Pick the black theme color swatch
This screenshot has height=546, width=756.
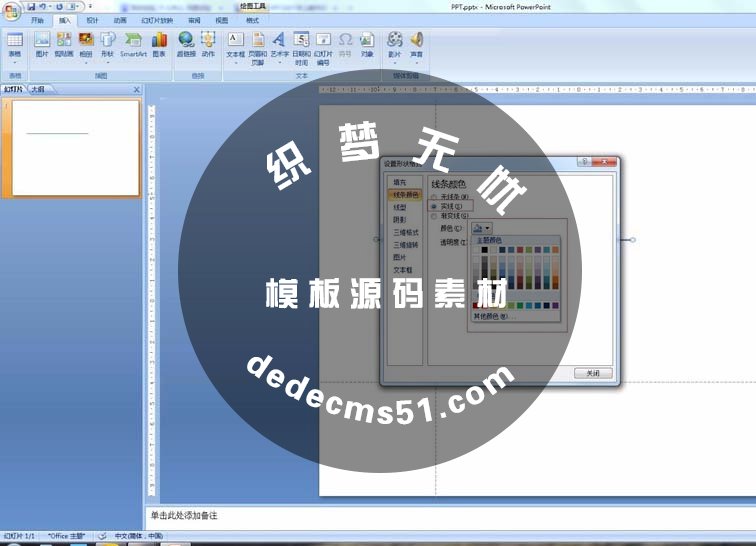pos(486,250)
